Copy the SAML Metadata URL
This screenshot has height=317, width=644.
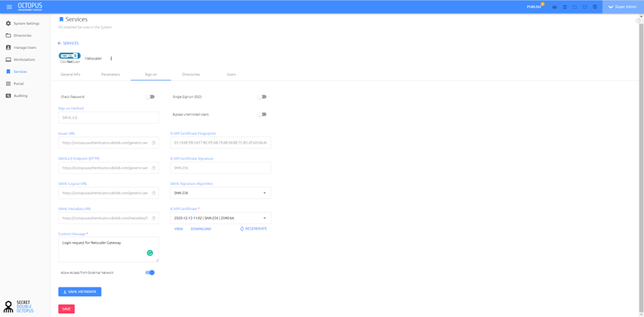coord(154,218)
